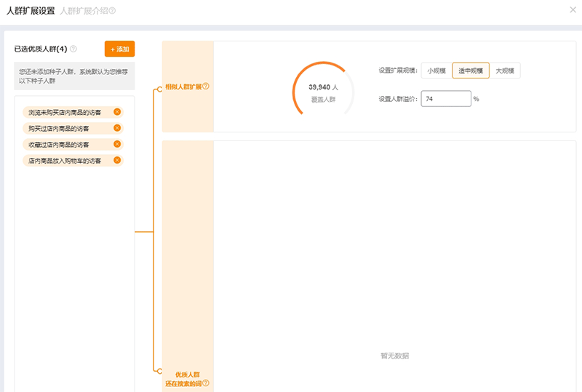Choose the 适中规模 expansion scale
Viewport: 582px width, 392px height.
[x=471, y=71]
